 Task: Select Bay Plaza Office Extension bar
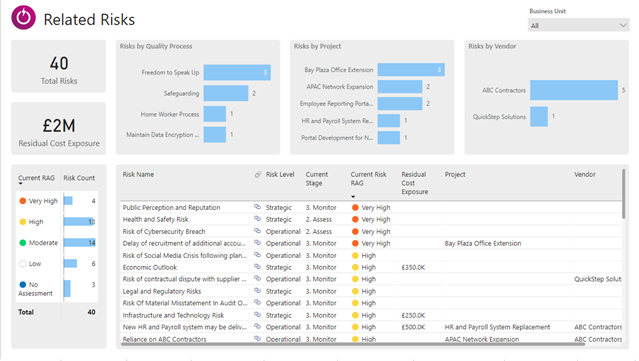click(x=411, y=70)
